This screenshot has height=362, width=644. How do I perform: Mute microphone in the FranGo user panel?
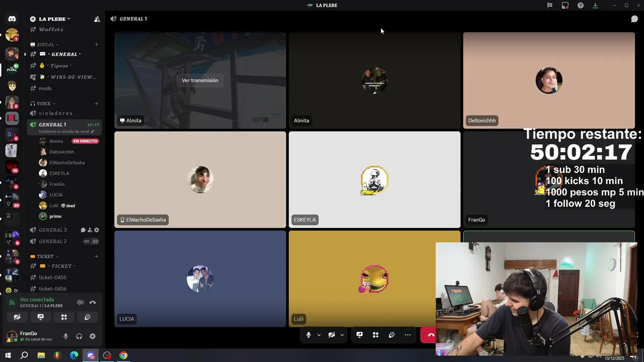coord(65,336)
